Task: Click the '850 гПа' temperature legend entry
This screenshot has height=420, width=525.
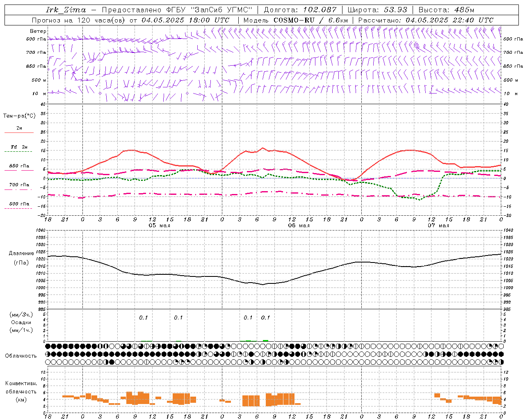Action: coord(19,166)
